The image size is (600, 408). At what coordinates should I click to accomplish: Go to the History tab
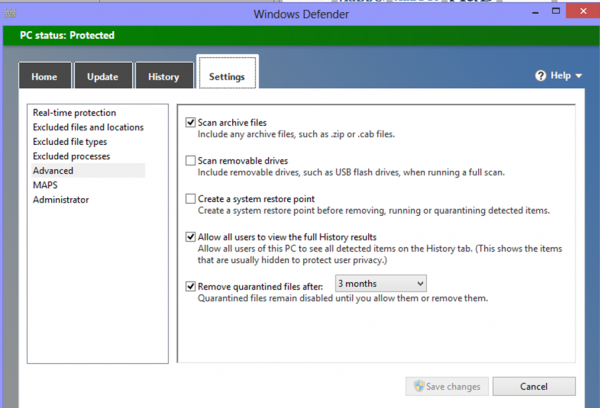click(x=164, y=76)
